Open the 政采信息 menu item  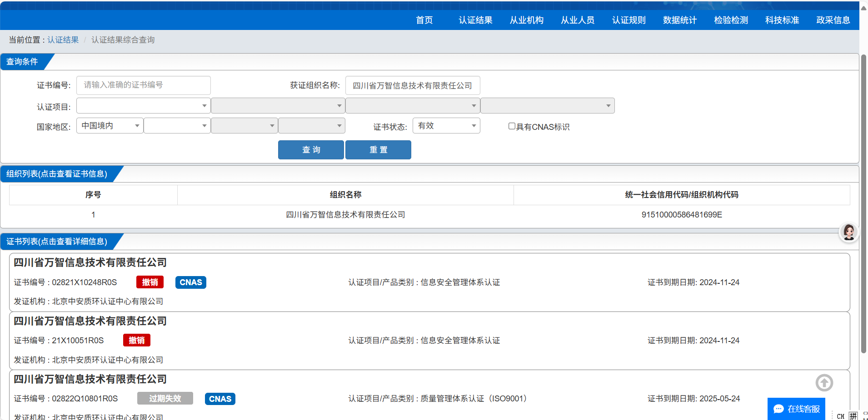pyautogui.click(x=833, y=20)
